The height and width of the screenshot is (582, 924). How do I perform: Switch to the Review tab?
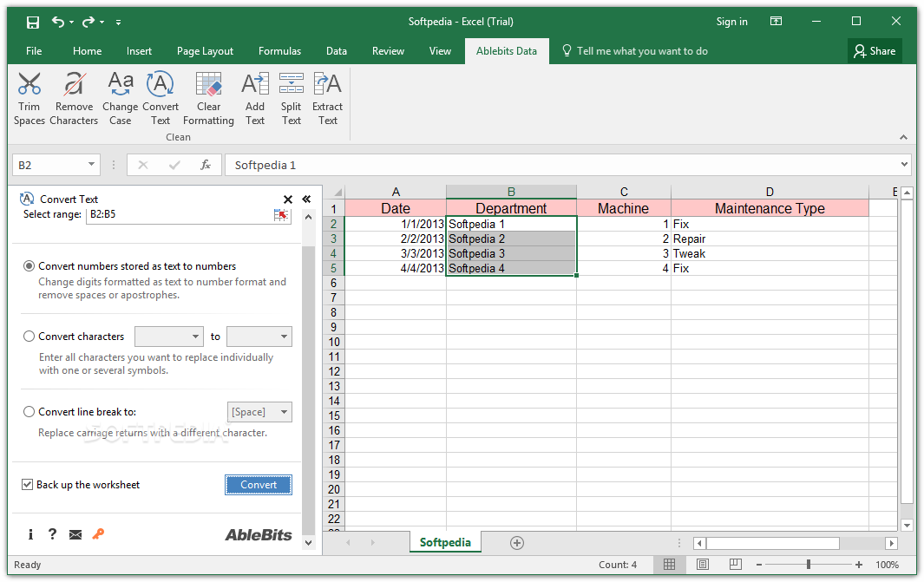click(389, 51)
